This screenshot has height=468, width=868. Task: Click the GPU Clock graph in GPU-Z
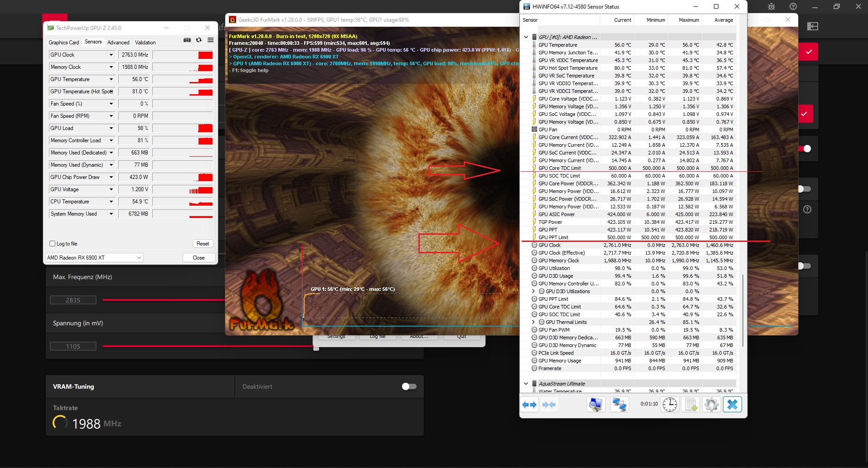pos(183,55)
